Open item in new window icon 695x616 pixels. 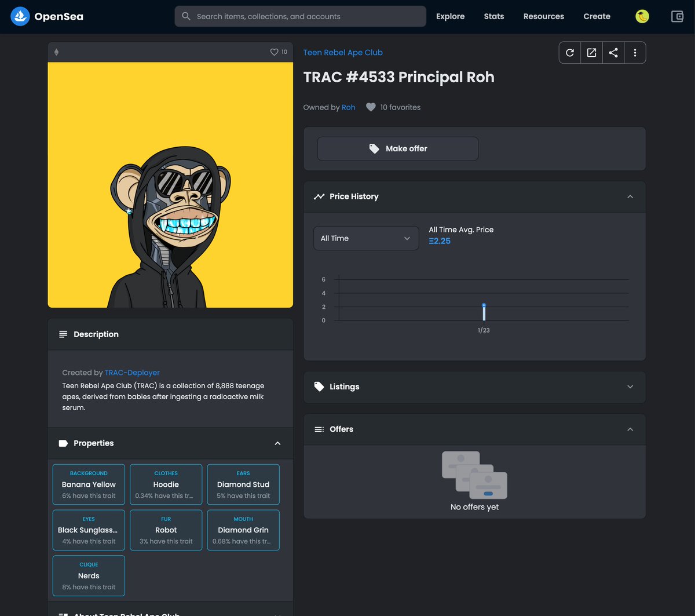pyautogui.click(x=591, y=53)
